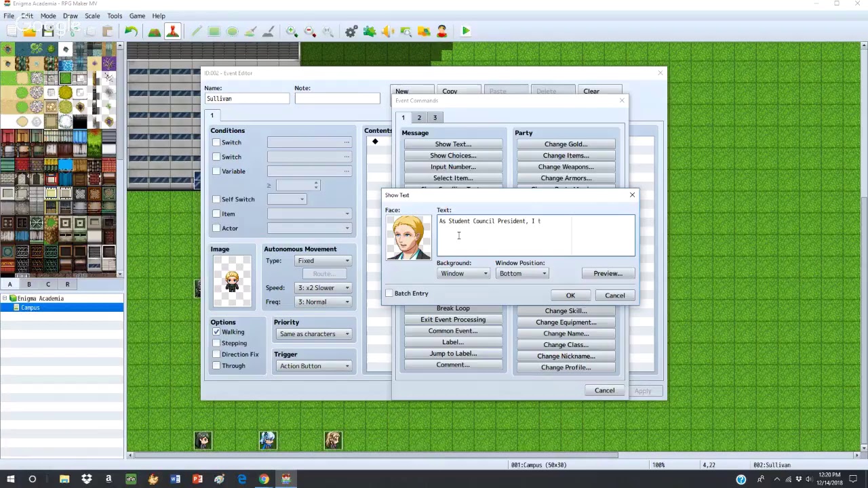Click inside the Text message box

point(536,236)
